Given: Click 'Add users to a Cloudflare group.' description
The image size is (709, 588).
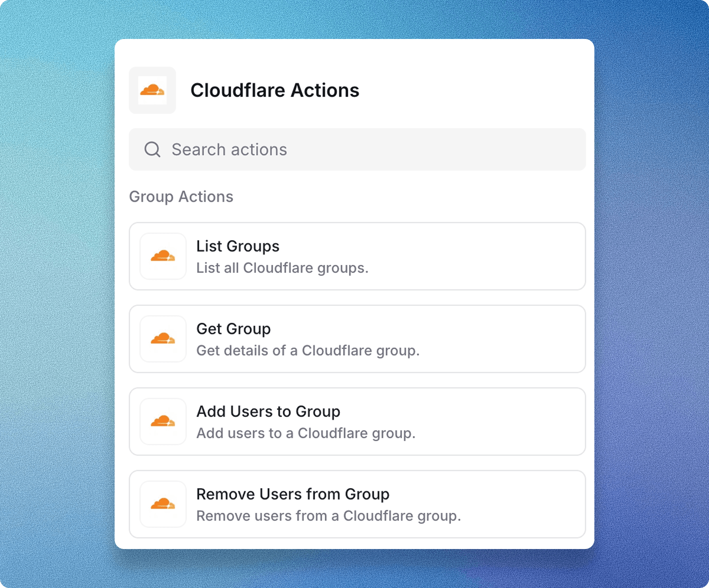Looking at the screenshot, I should (x=306, y=433).
